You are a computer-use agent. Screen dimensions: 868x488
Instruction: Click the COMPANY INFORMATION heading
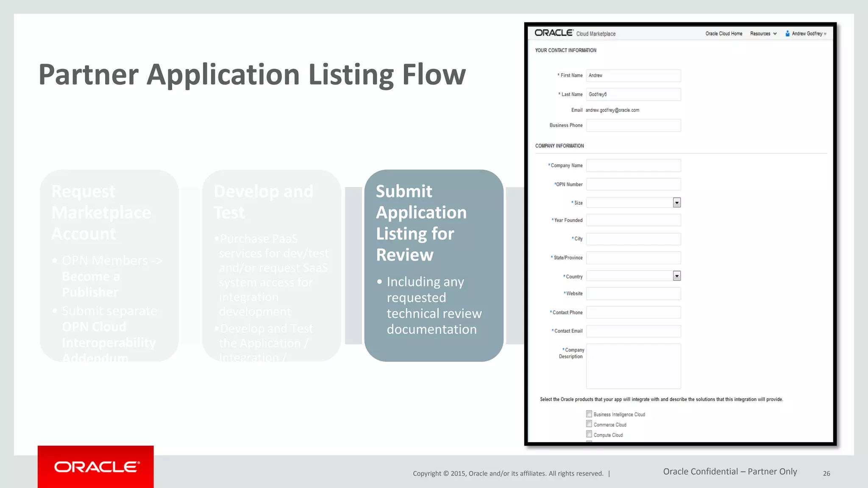coord(559,146)
